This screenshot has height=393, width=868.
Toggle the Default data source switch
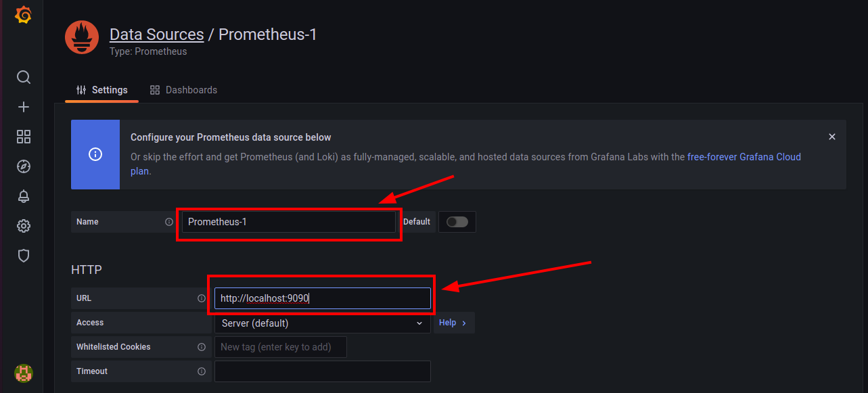(x=457, y=222)
